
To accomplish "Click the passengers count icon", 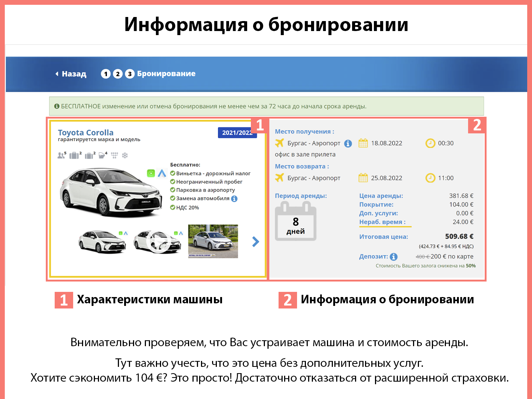I will 62,155.
